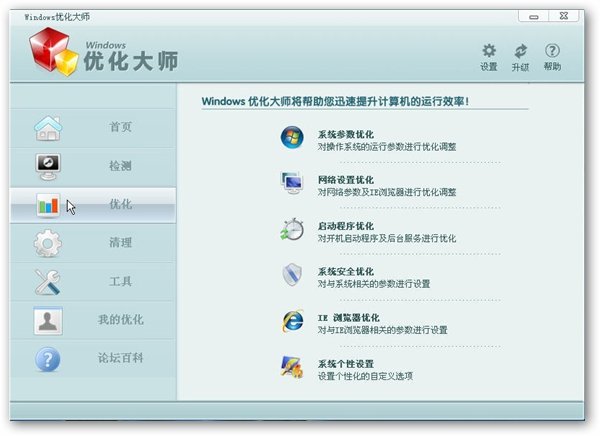Click the Windows orb icon for 系统参数优化
This screenshot has width=600, height=436.
(x=292, y=137)
